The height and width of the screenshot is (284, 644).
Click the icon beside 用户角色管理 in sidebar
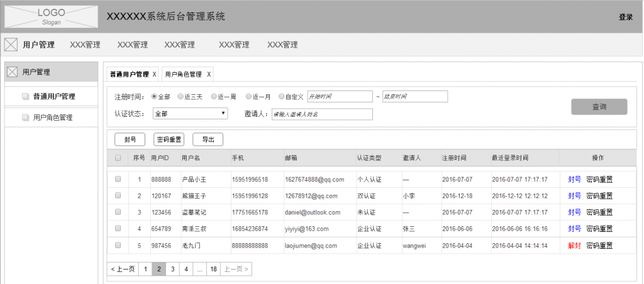25,117
